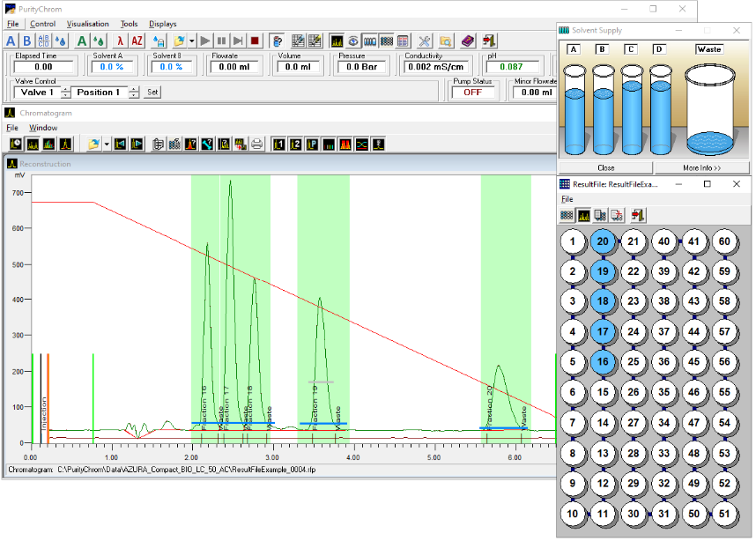Image resolution: width=756 pixels, height=541 pixels.
Task: Click the More Info >> button
Action: pos(700,167)
